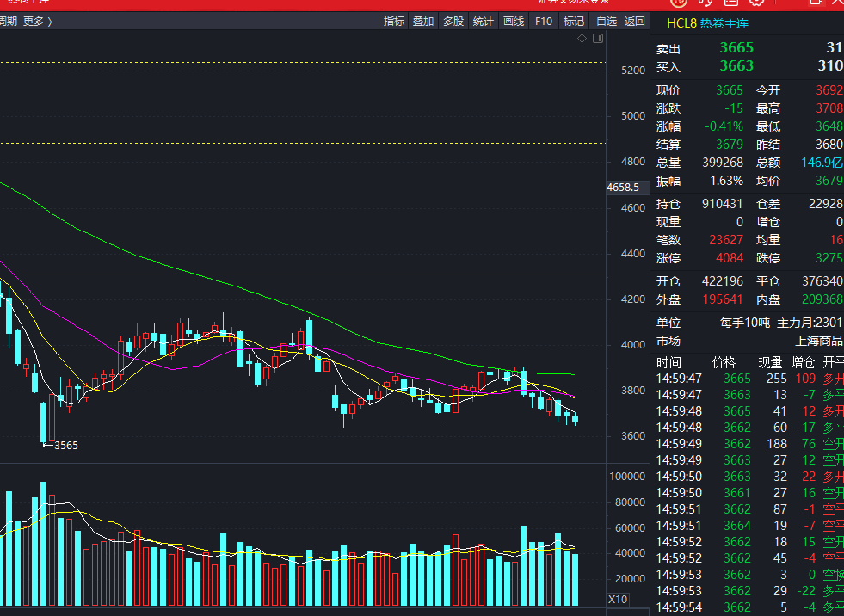Viewport: 844px width, 616px height.
Task: Open the 多股 multi-stock view
Action: tap(453, 22)
